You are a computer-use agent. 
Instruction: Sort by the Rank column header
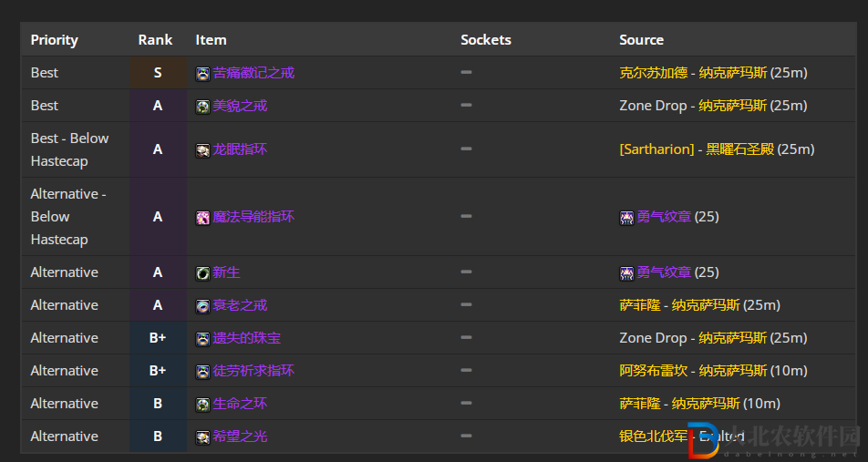point(155,40)
